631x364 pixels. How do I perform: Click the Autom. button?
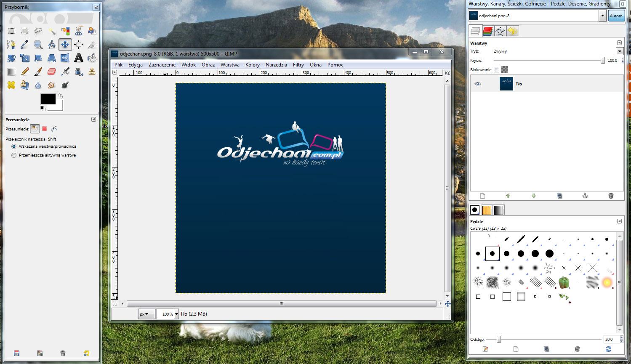617,16
